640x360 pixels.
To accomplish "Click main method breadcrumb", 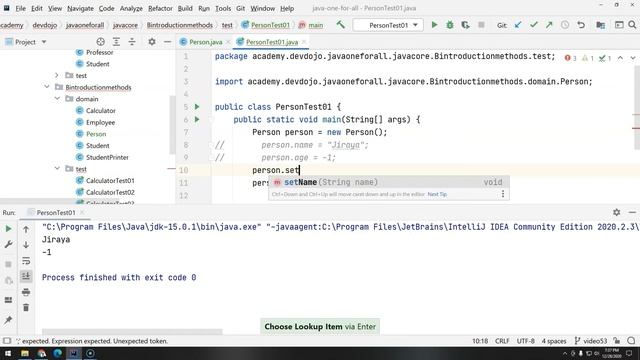I will point(311,25).
